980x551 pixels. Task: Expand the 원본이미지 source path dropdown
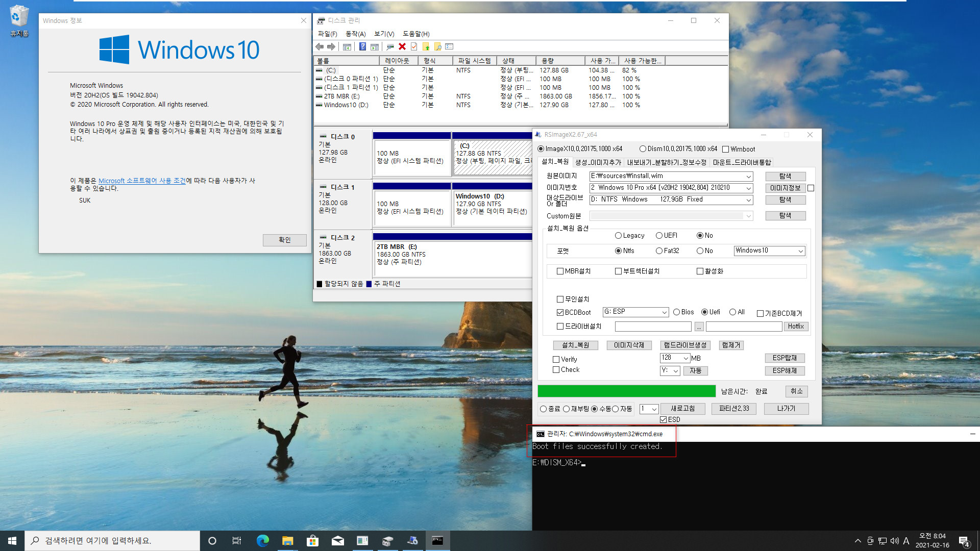click(x=748, y=176)
